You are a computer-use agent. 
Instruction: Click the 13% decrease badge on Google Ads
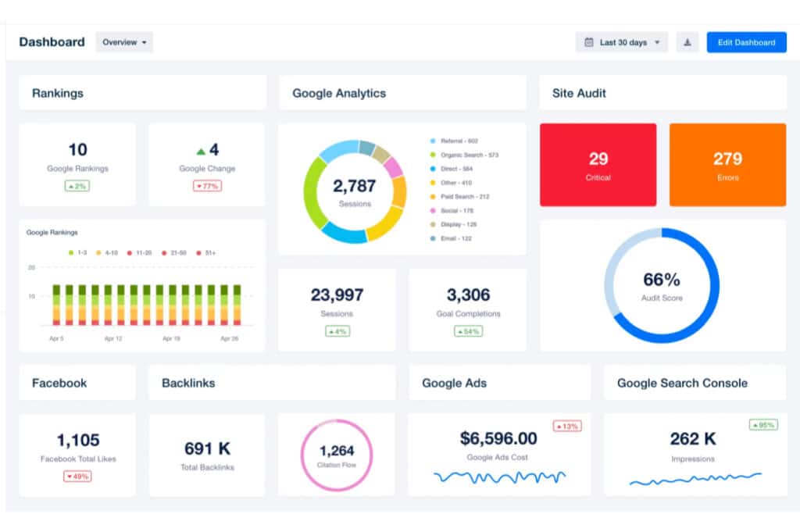567,426
